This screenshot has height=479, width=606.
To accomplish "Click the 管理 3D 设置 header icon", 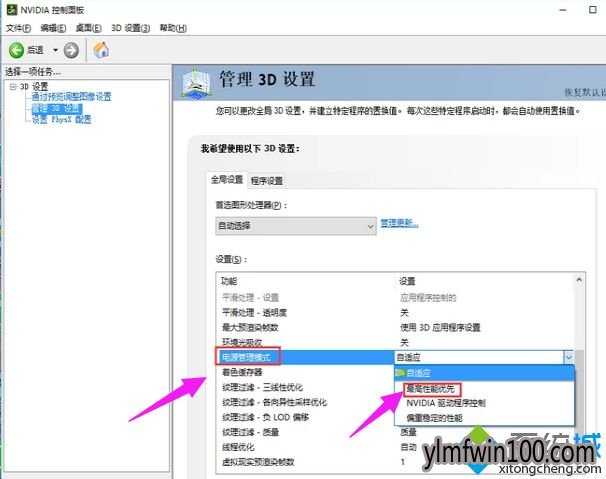I will point(196,83).
